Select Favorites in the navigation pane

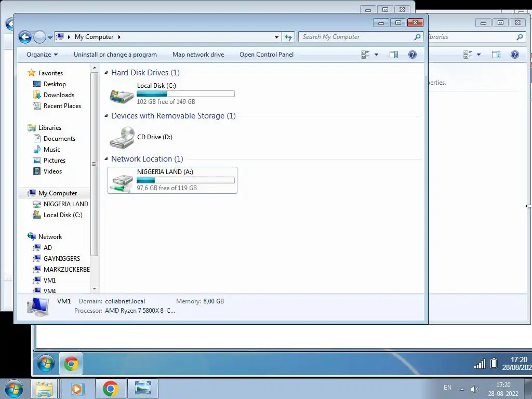(x=50, y=73)
